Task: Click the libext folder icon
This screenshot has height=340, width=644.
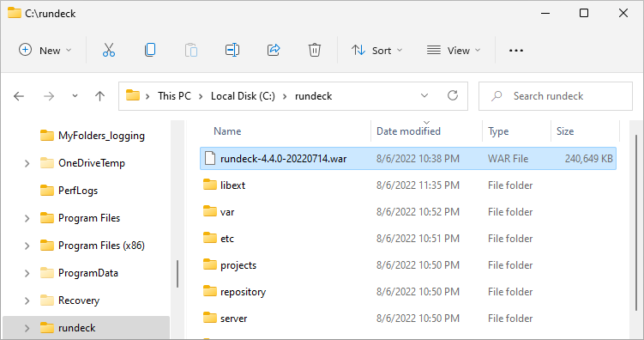Action: pyautogui.click(x=210, y=185)
